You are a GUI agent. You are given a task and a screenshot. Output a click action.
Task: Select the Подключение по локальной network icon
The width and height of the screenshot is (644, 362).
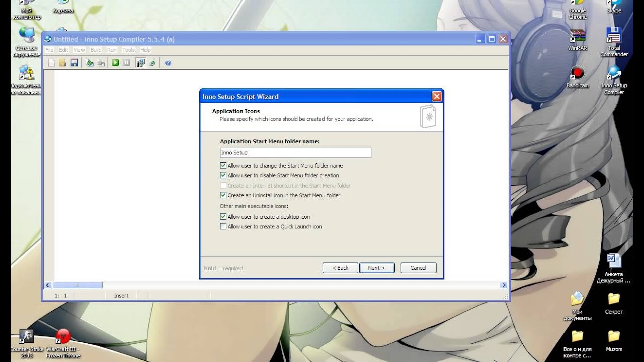pyautogui.click(x=26, y=80)
